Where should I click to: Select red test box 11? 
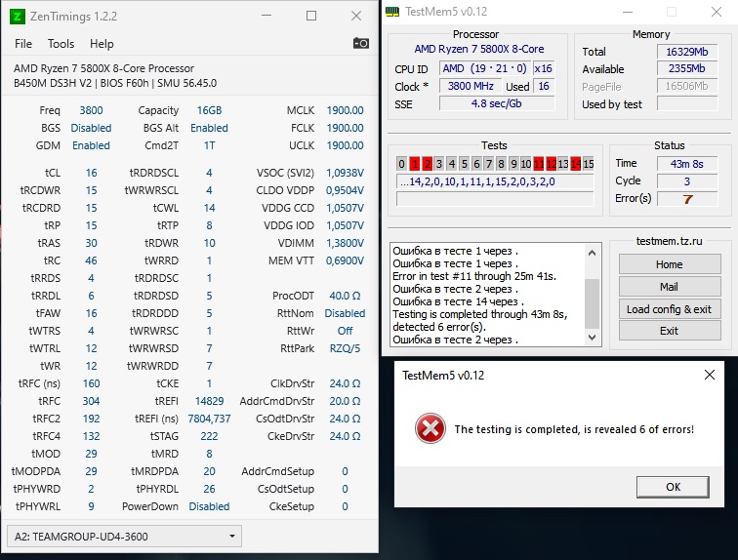pyautogui.click(x=539, y=164)
